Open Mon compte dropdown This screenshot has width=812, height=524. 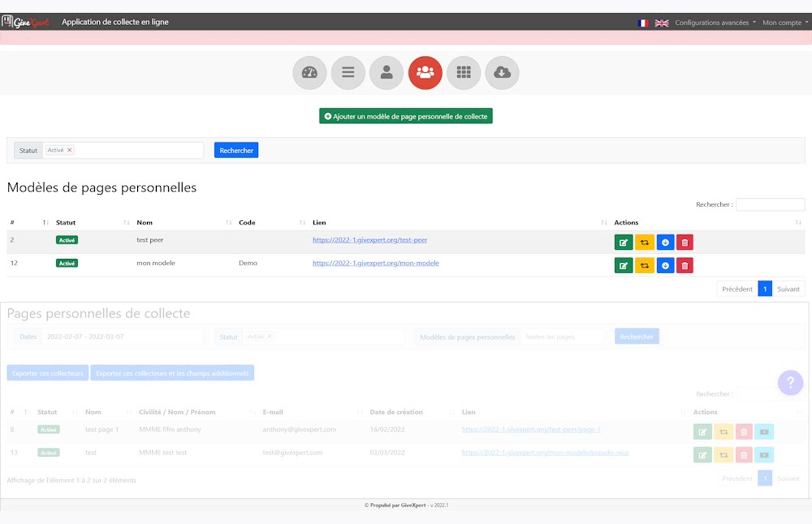(785, 23)
